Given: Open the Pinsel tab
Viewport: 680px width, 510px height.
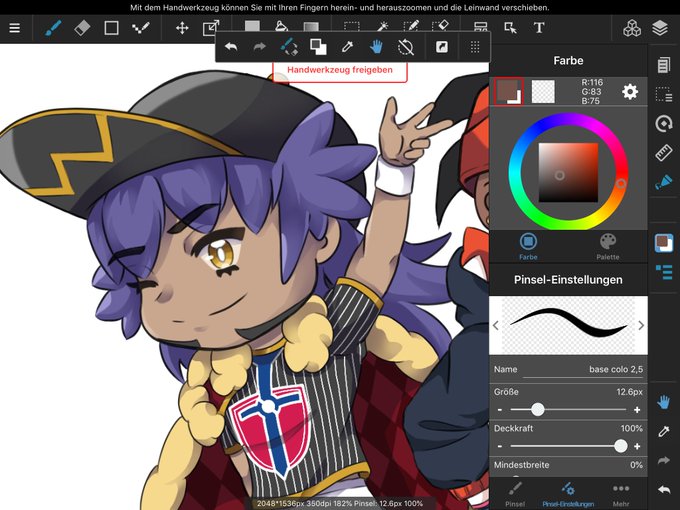Looking at the screenshot, I should pos(515,494).
